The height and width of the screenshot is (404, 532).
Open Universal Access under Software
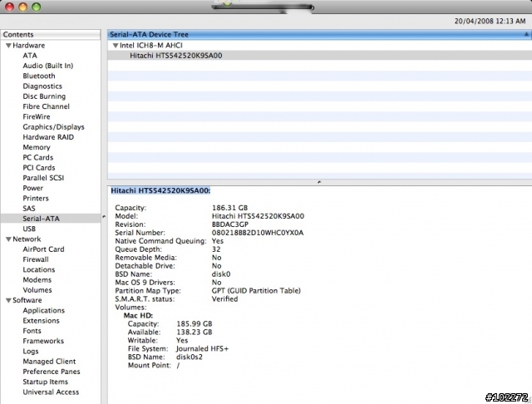[51, 392]
